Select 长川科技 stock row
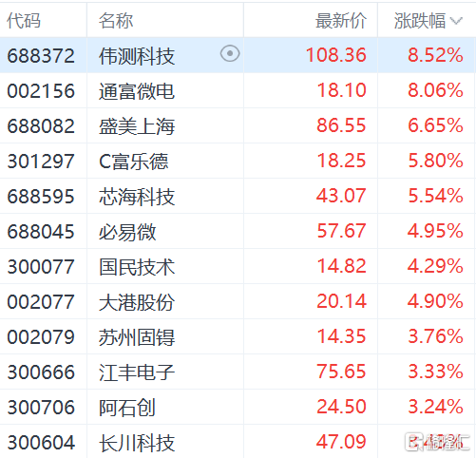This screenshot has width=476, height=458. [238, 442]
